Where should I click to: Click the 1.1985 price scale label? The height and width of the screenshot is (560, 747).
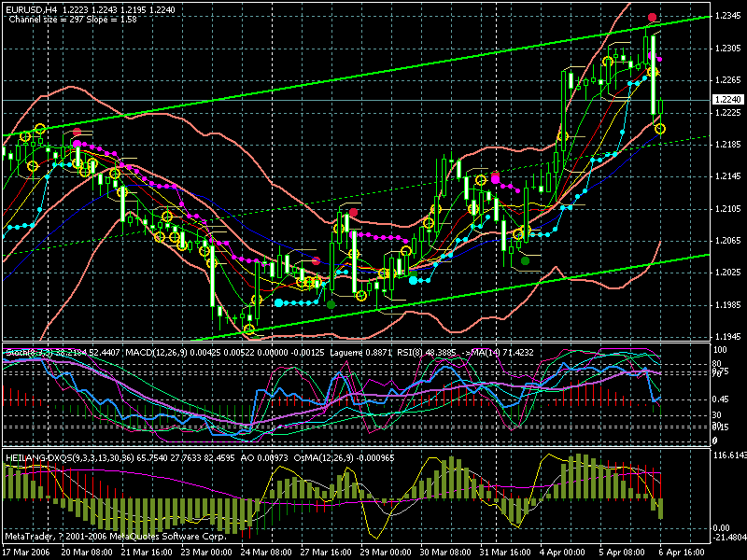727,305
